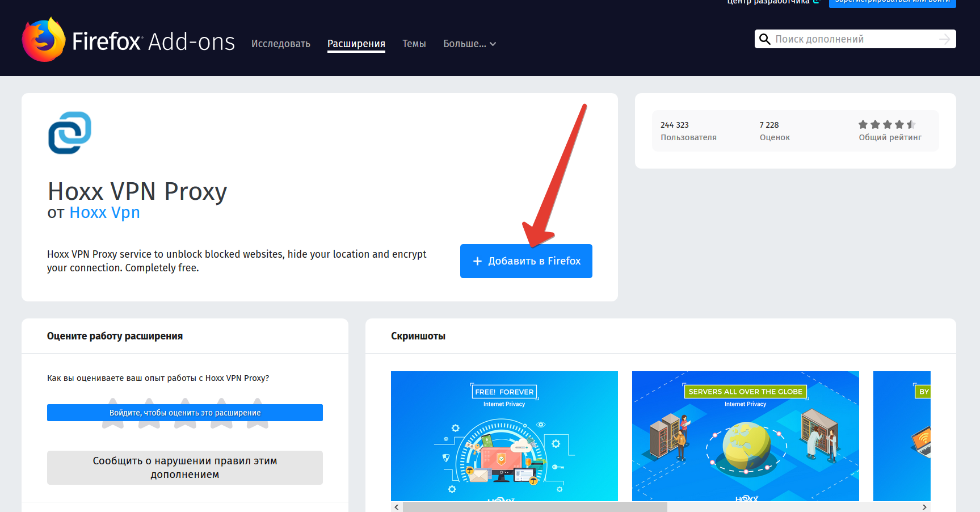The height and width of the screenshot is (512, 980).
Task: Click the left arrow of screenshots scrollbar
Action: [397, 507]
